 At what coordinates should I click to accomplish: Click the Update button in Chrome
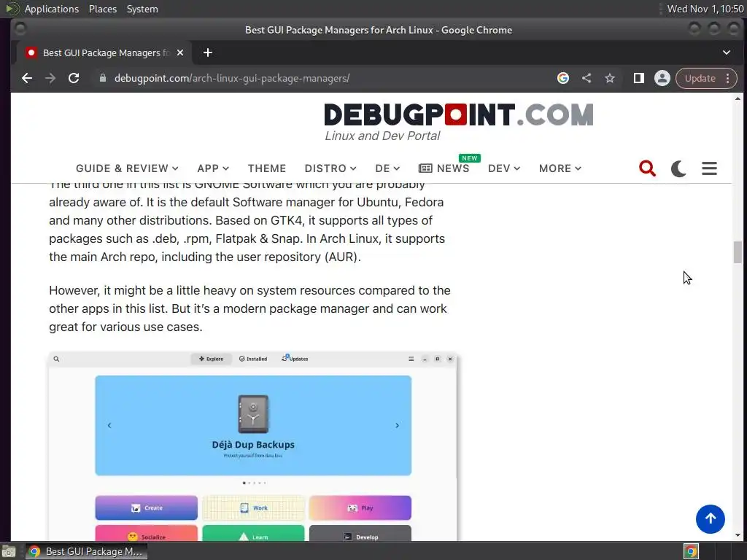(x=700, y=78)
